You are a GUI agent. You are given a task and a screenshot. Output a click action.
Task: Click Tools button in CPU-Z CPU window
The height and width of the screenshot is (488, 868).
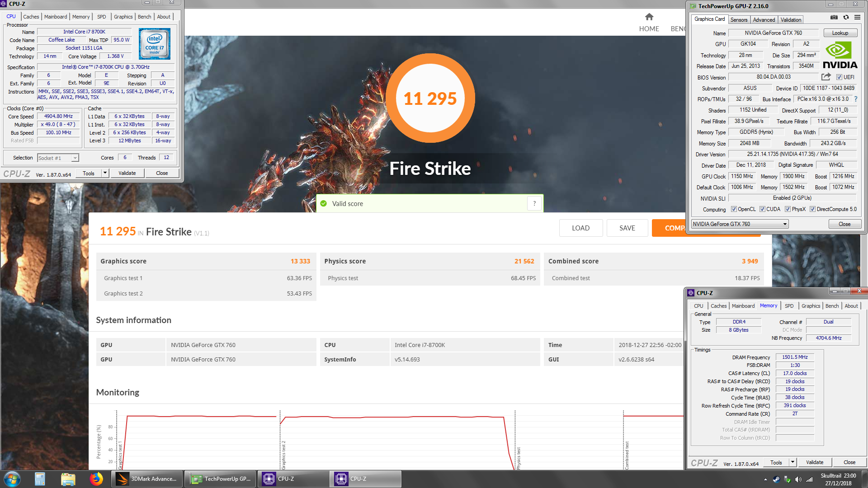[89, 173]
